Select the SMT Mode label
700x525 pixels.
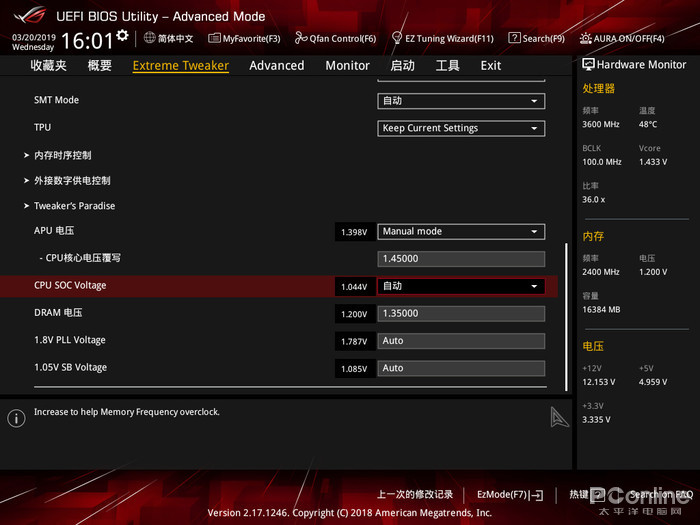56,100
